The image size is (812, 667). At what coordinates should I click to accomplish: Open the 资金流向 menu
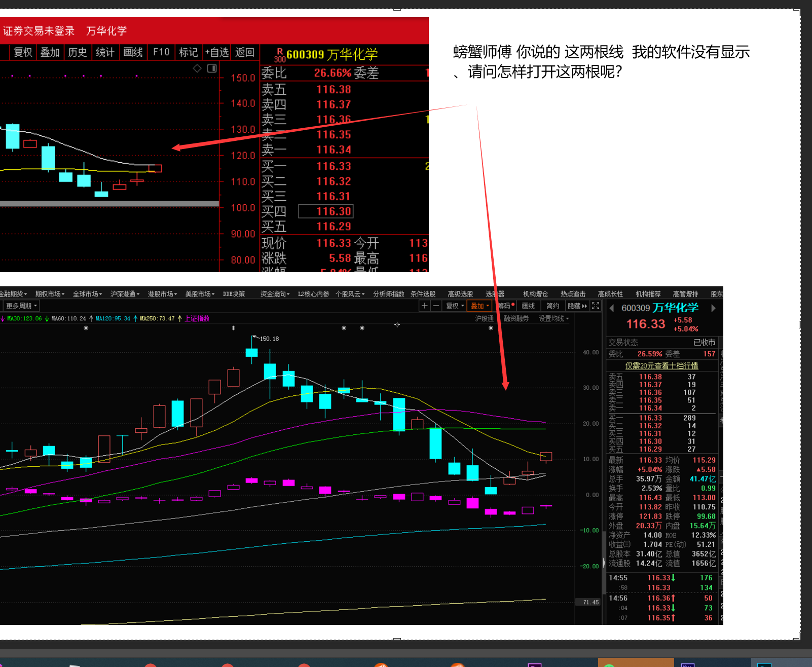[x=275, y=294]
